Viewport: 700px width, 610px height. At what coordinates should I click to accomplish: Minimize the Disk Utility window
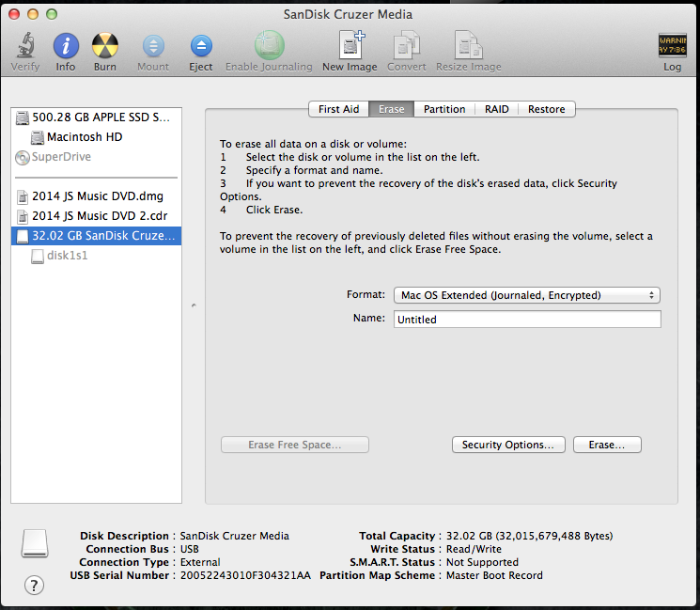33,14
